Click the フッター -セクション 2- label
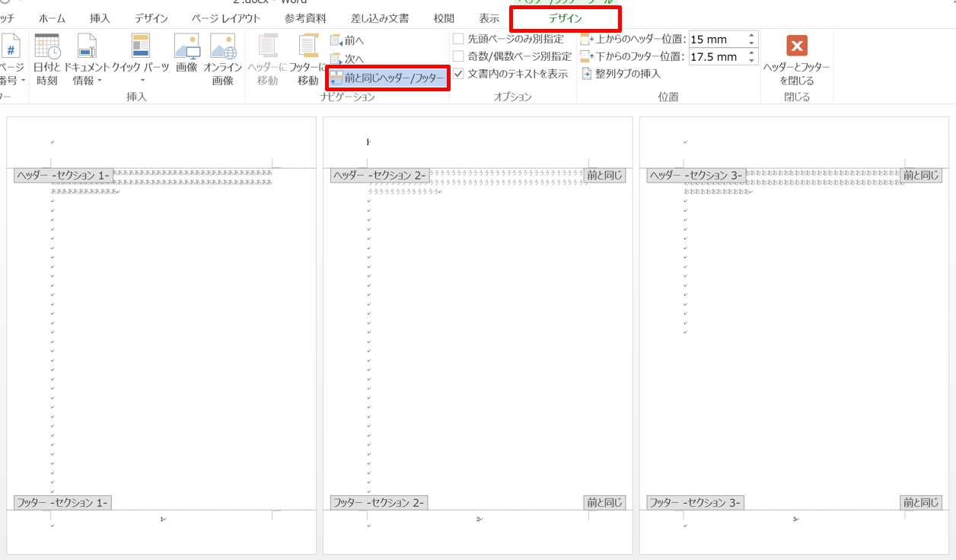The height and width of the screenshot is (560, 956). [x=379, y=503]
